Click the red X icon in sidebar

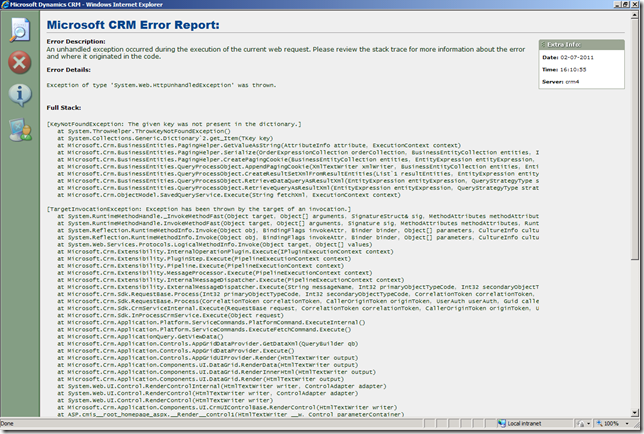click(x=19, y=62)
